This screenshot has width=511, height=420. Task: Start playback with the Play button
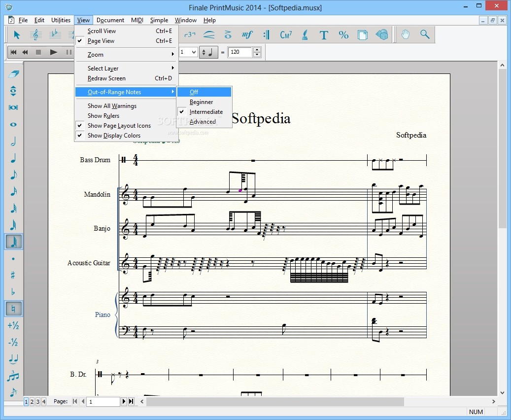53,52
